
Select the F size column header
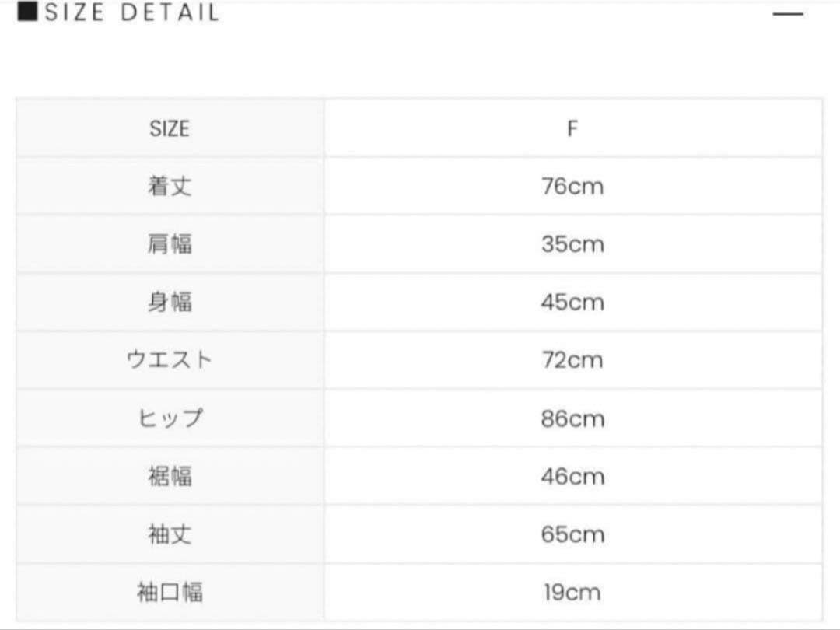pyautogui.click(x=572, y=128)
